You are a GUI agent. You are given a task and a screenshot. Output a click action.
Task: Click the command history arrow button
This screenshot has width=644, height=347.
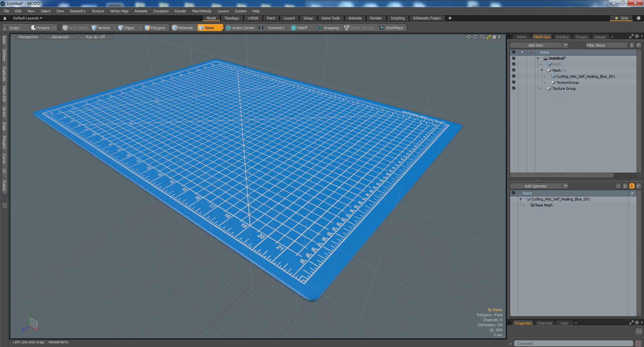[639, 331]
